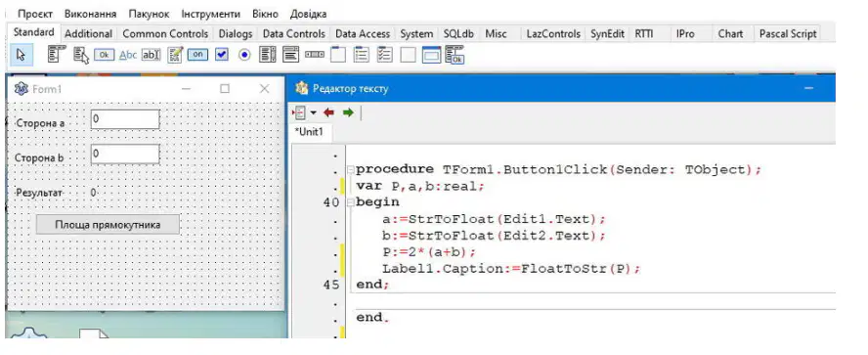Image resolution: width=868 pixels, height=355 pixels.
Task: Click the green jump-forward arrow in editor
Action: click(x=348, y=112)
